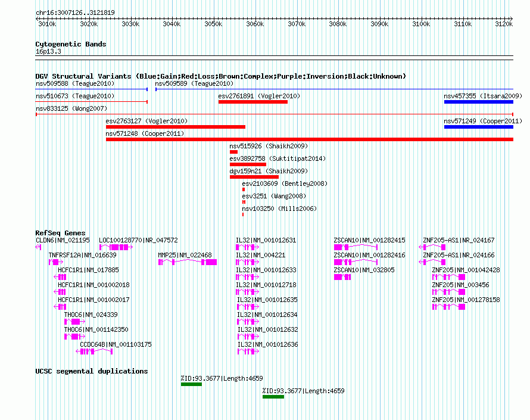Open esv2103609 (Bentley2008) variant label
Viewport: 530px width, 420px height.
coord(285,183)
